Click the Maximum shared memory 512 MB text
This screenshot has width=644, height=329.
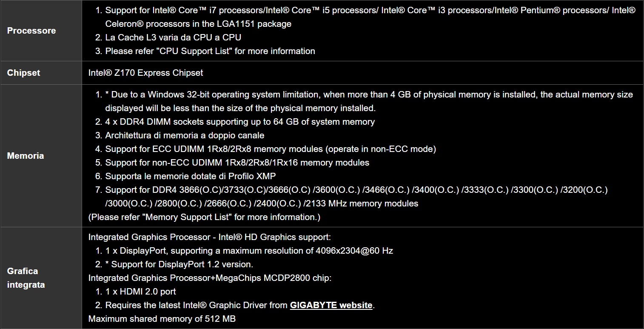coord(162,319)
